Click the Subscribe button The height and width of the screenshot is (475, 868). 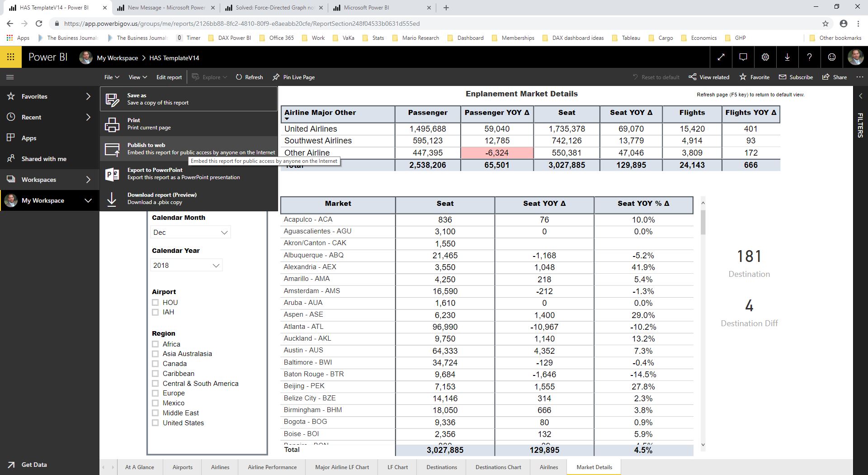796,77
